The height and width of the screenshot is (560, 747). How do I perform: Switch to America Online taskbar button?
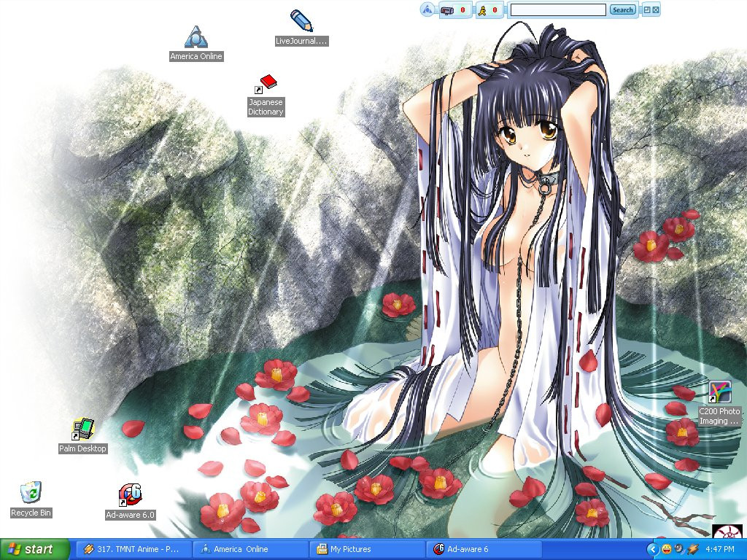coord(252,549)
